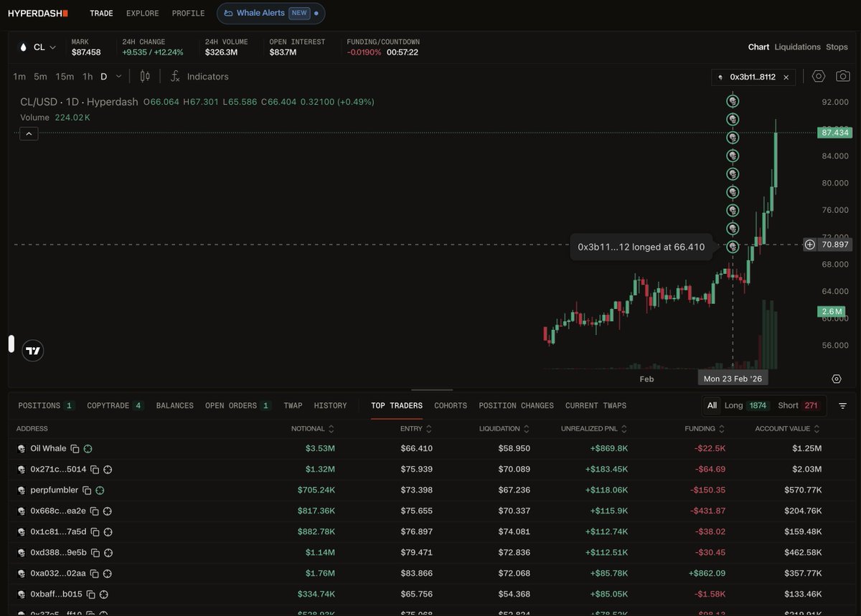
Task: Click target icon next to 0x668c...ea2e
Action: tap(107, 511)
